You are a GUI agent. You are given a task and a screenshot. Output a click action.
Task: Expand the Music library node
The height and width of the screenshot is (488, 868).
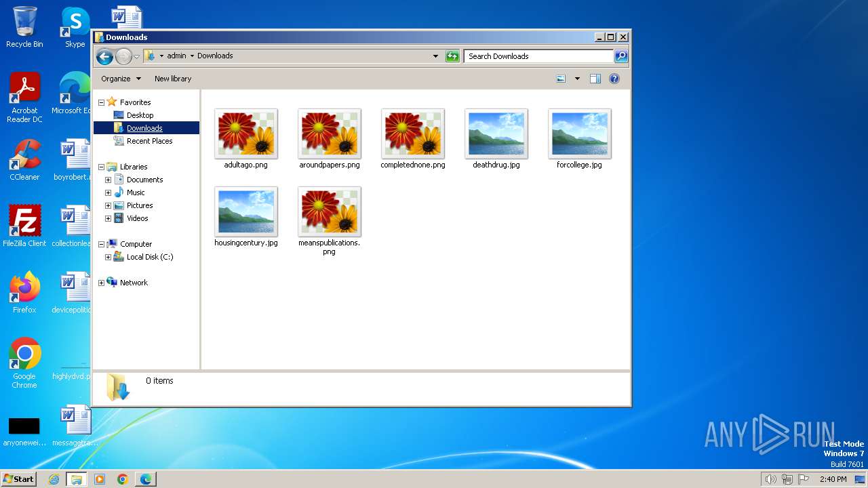pos(108,192)
